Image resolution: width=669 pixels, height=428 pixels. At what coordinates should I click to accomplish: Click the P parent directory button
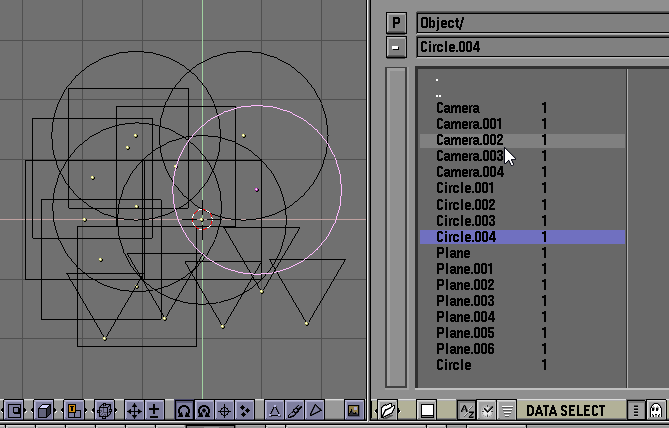tap(396, 23)
